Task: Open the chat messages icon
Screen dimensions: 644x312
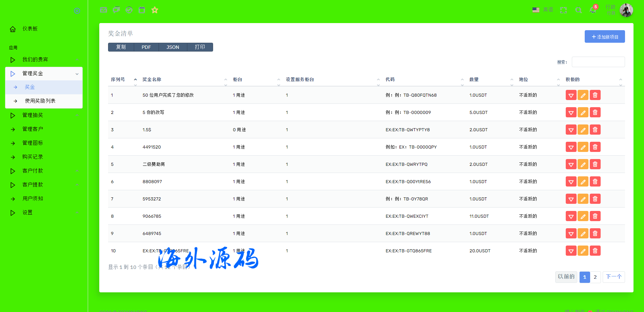Action: pyautogui.click(x=116, y=10)
